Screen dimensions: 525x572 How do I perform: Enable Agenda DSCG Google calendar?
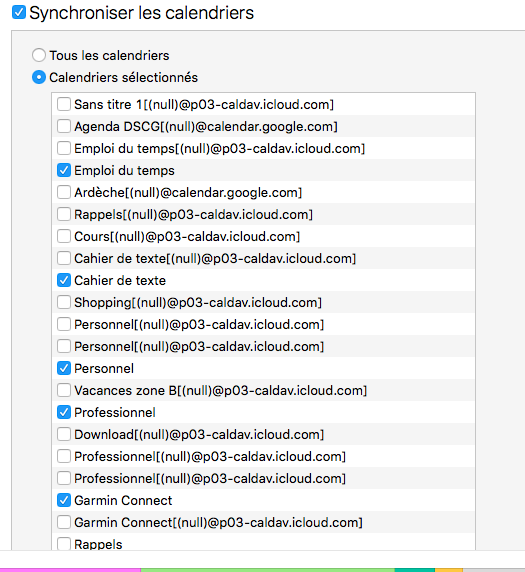(x=64, y=127)
